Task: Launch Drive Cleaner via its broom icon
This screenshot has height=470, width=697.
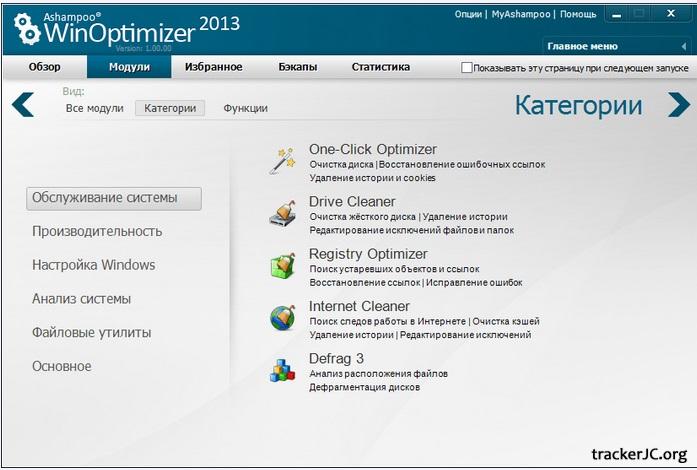Action: 283,213
